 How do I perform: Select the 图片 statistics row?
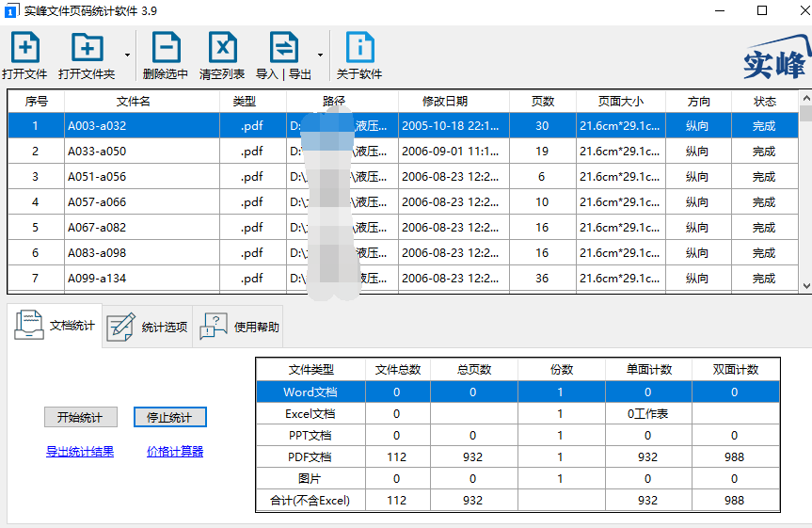click(x=517, y=479)
